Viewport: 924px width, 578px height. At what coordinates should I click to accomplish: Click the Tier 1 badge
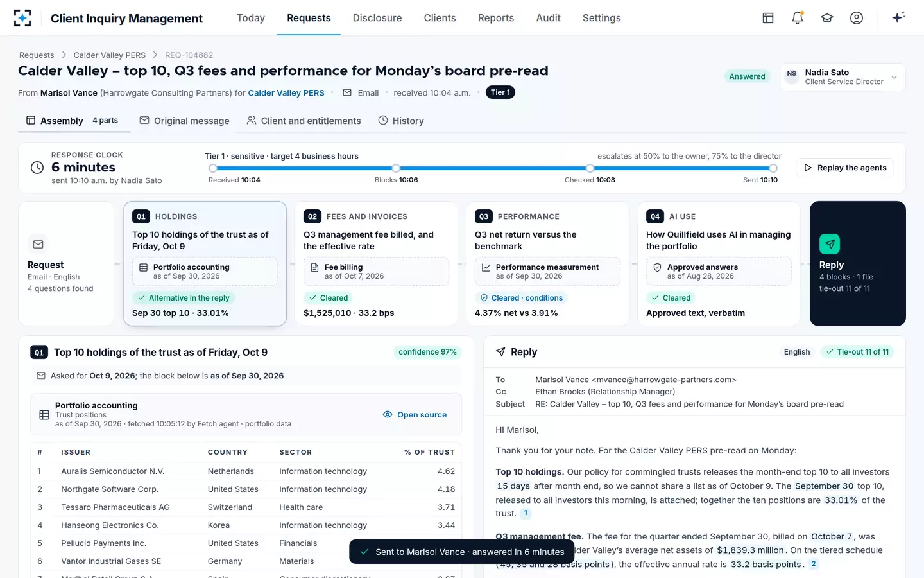[501, 92]
